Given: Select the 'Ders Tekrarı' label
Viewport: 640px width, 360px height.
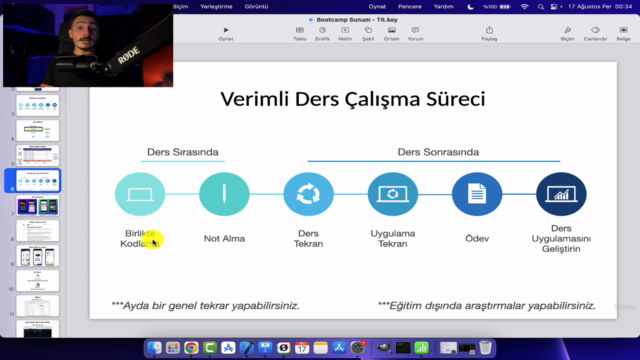Looking at the screenshot, I should [308, 238].
